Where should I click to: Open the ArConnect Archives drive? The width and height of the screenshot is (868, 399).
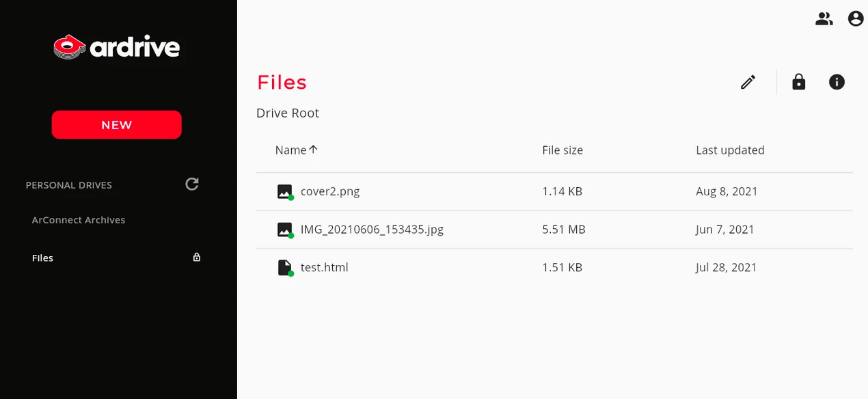pos(79,220)
